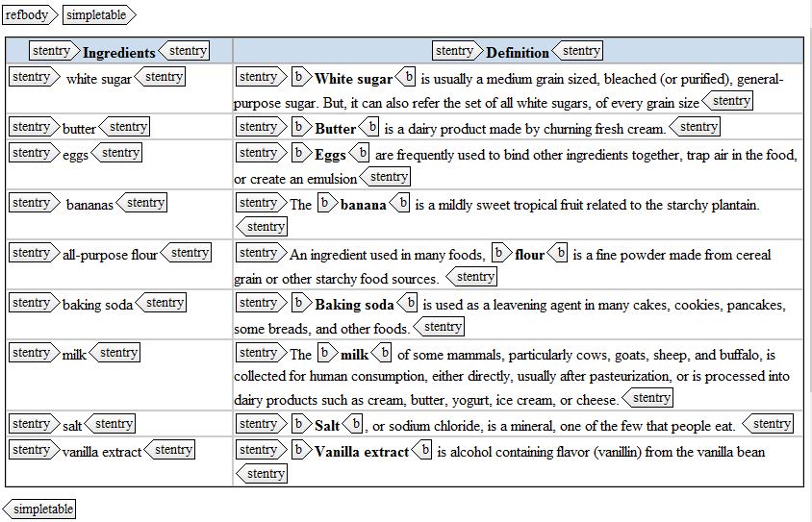Click opening stentry tag before Ingredients header
812x522 pixels.
[x=55, y=51]
